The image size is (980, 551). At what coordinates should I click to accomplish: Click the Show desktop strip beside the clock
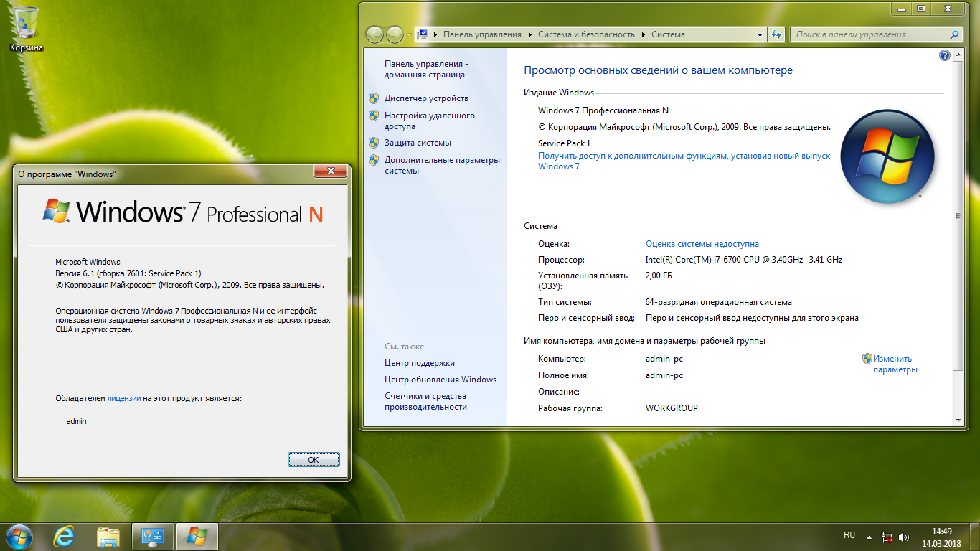pos(974,537)
